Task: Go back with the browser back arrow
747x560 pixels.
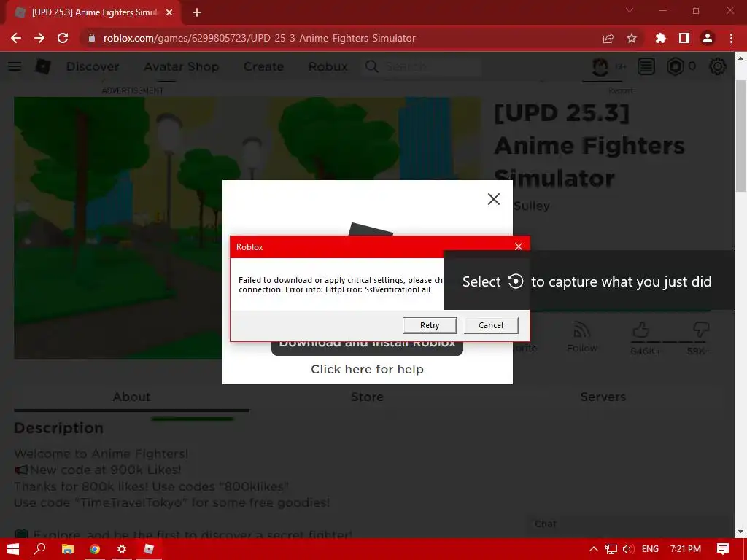Action: pyautogui.click(x=16, y=38)
